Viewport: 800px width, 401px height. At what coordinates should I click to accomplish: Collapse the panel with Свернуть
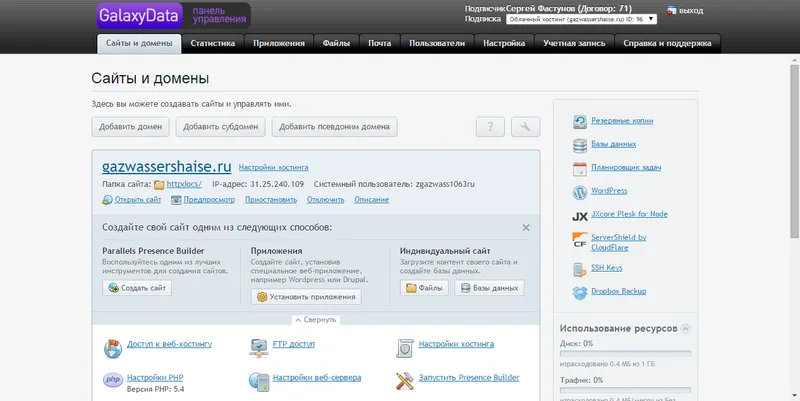316,319
